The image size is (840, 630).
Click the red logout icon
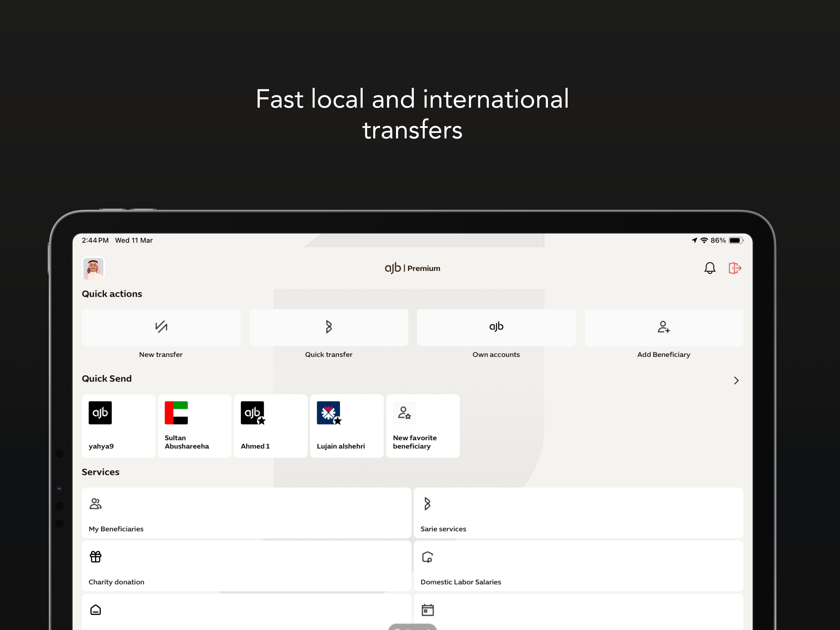click(x=735, y=268)
